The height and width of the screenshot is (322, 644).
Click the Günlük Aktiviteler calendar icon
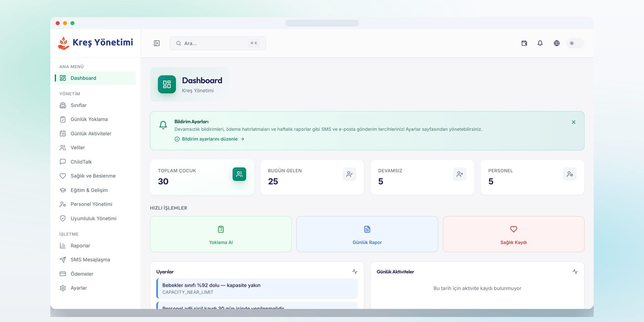tap(63, 133)
